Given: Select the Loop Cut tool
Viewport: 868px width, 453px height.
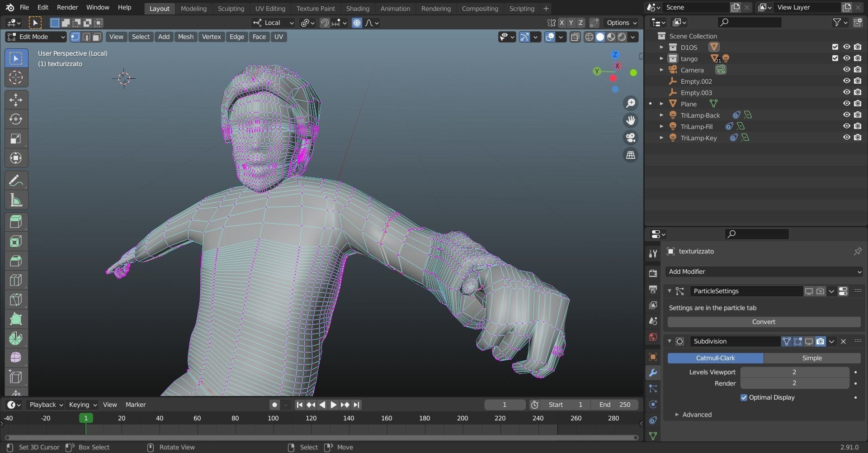Looking at the screenshot, I should (x=16, y=280).
